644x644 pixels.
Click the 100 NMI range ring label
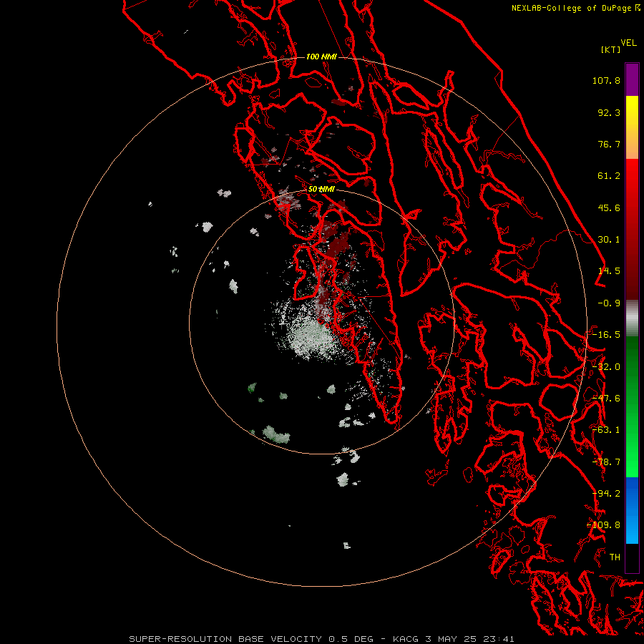(321, 57)
